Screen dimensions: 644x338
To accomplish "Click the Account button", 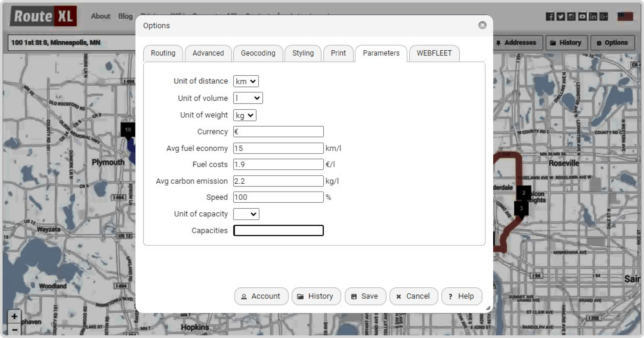I will [x=261, y=296].
